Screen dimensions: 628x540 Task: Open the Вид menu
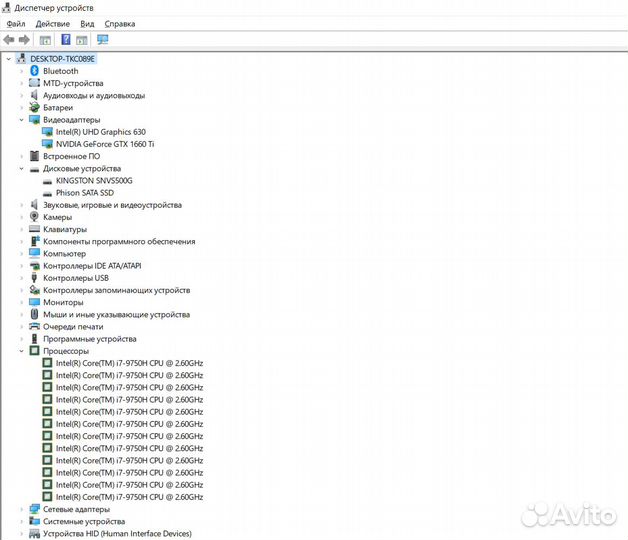pos(87,23)
